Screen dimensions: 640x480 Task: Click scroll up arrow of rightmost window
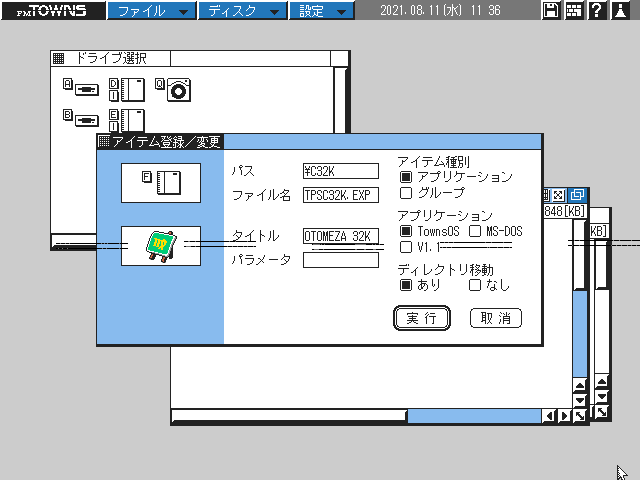click(602, 381)
